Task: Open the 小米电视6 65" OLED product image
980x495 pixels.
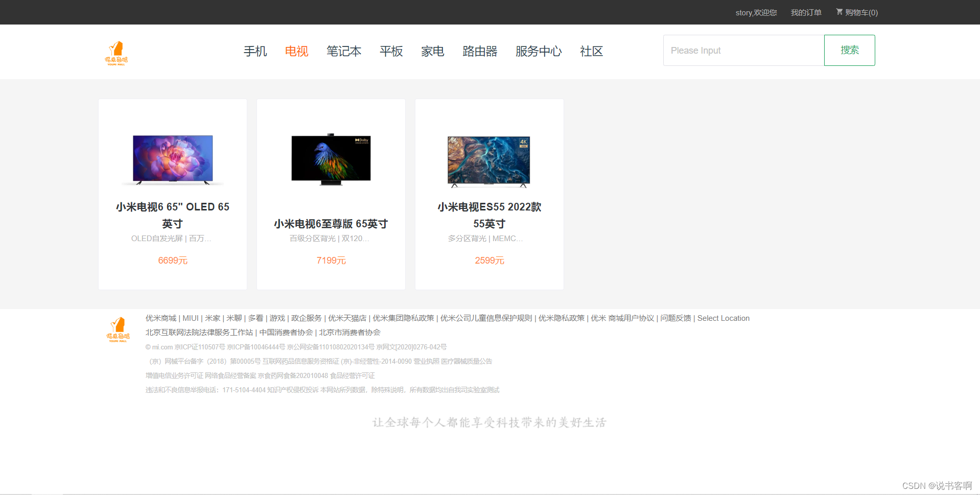Action: pos(173,159)
